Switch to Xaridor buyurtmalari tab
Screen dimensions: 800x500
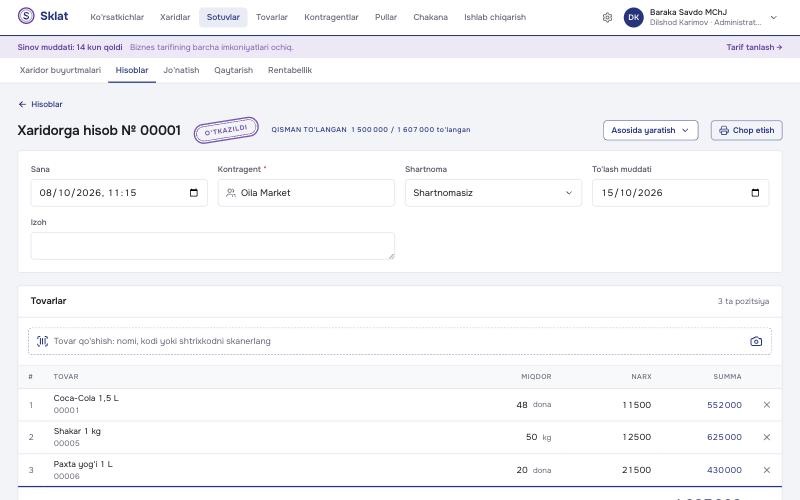60,70
